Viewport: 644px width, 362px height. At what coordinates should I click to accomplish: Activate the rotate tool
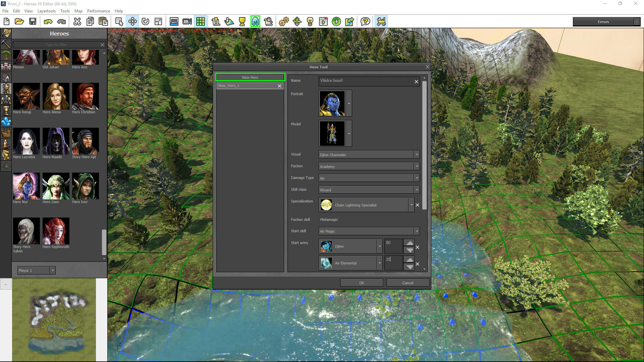pyautogui.click(x=145, y=22)
